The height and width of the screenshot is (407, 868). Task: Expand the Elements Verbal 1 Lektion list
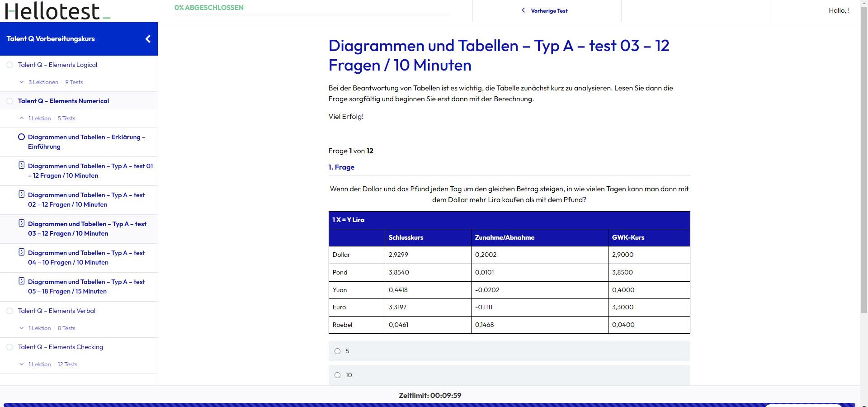pos(21,328)
